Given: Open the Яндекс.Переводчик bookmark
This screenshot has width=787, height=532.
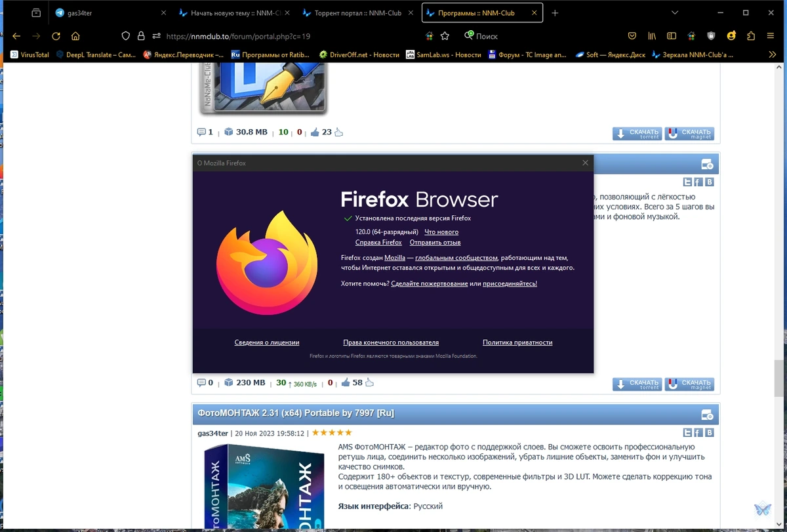Looking at the screenshot, I should (184, 55).
